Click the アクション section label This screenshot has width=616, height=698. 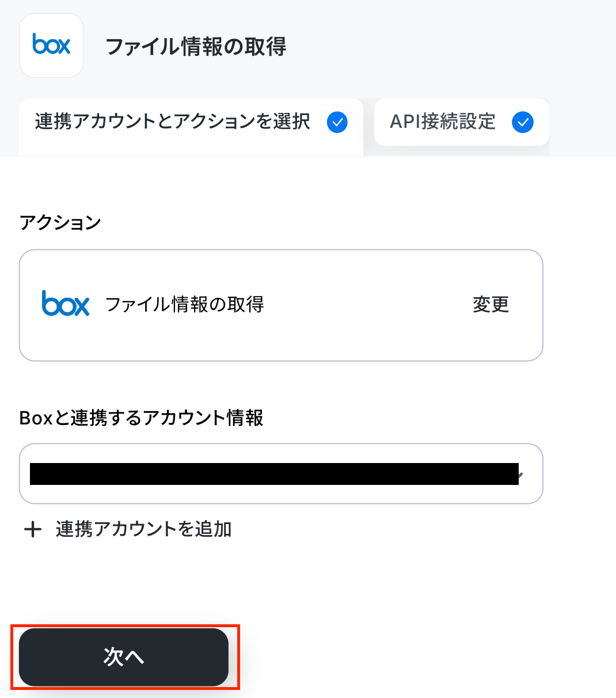(60, 222)
